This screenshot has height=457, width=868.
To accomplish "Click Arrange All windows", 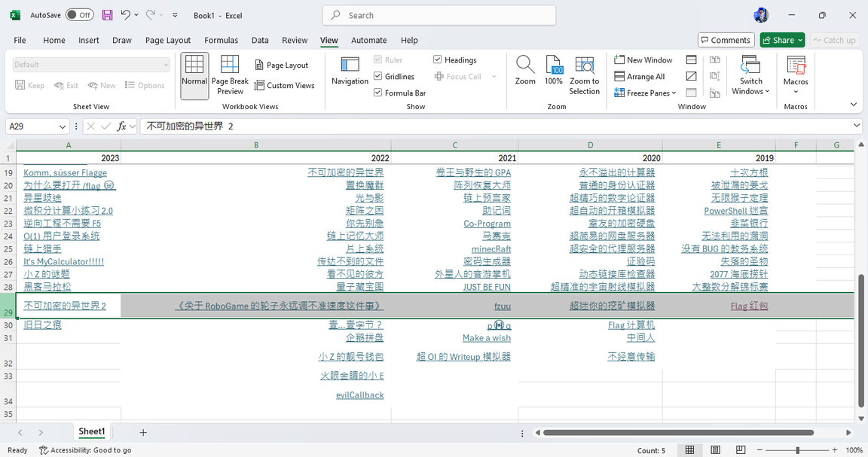I will (640, 76).
